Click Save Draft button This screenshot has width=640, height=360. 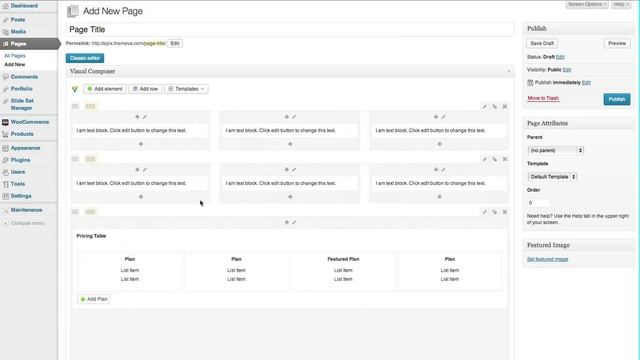coord(542,43)
